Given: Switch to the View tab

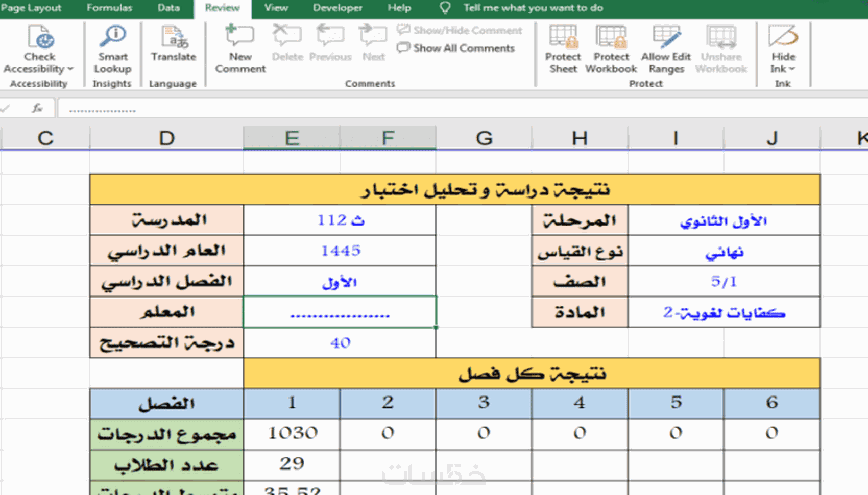Looking at the screenshot, I should [276, 8].
